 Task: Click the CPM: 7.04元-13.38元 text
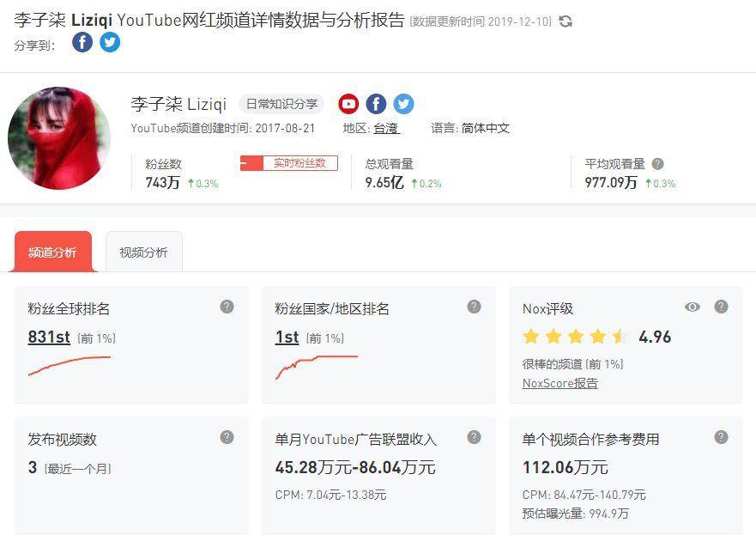coord(330,495)
